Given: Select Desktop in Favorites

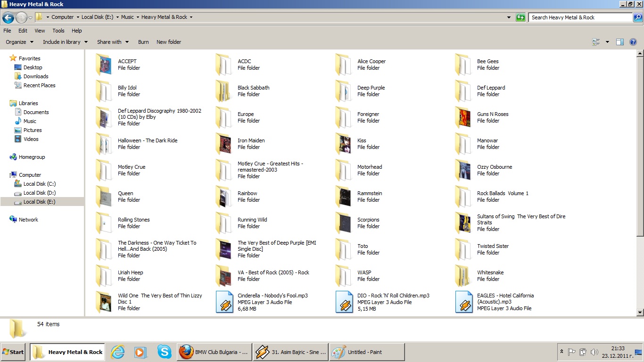Looking at the screenshot, I should click(x=33, y=67).
